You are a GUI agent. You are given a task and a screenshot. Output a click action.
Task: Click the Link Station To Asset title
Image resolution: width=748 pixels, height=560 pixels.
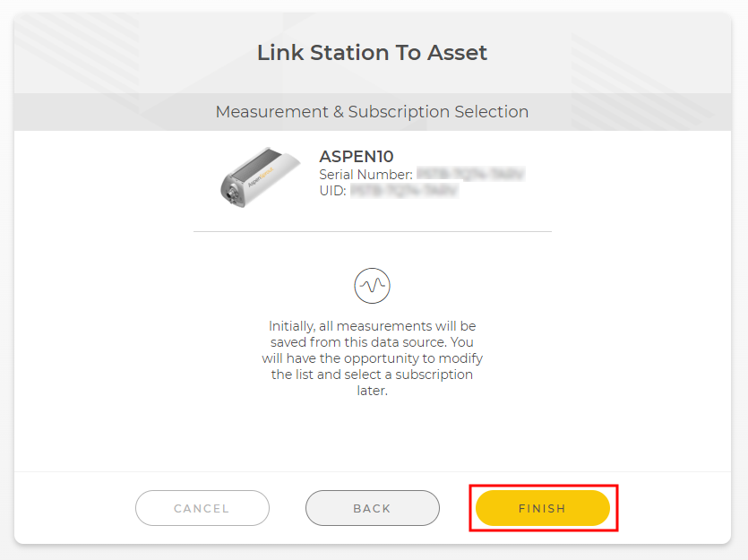tap(372, 53)
